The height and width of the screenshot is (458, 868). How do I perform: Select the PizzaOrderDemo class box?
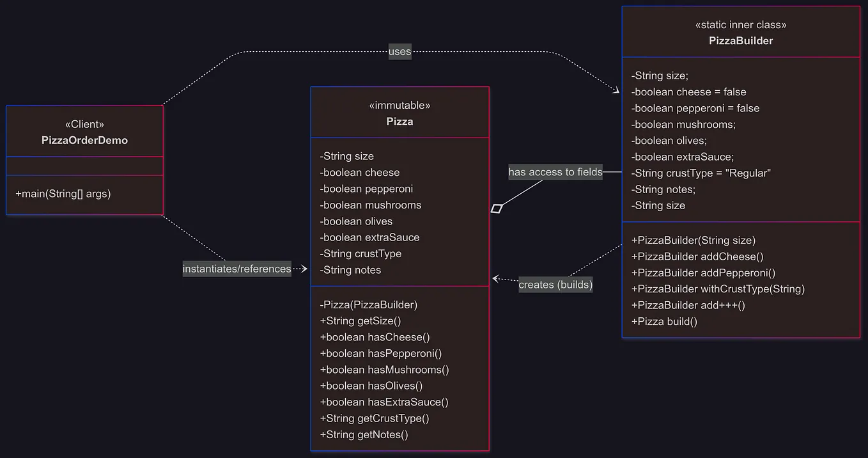pos(84,131)
